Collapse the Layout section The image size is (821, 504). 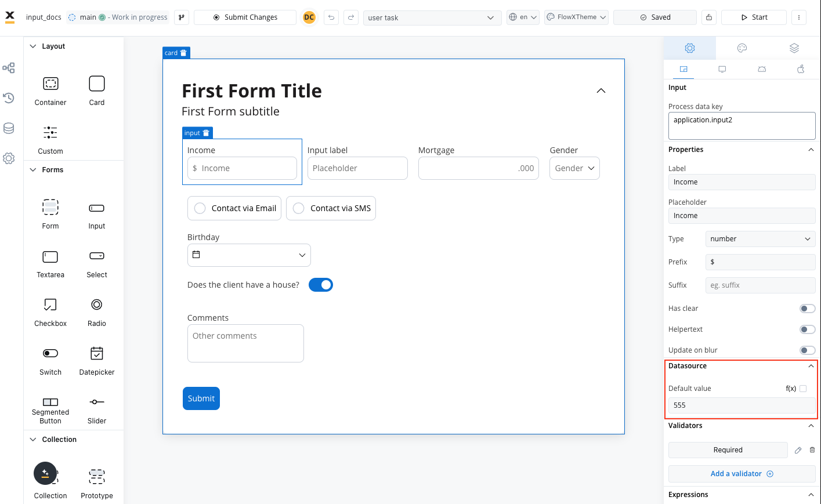click(33, 46)
